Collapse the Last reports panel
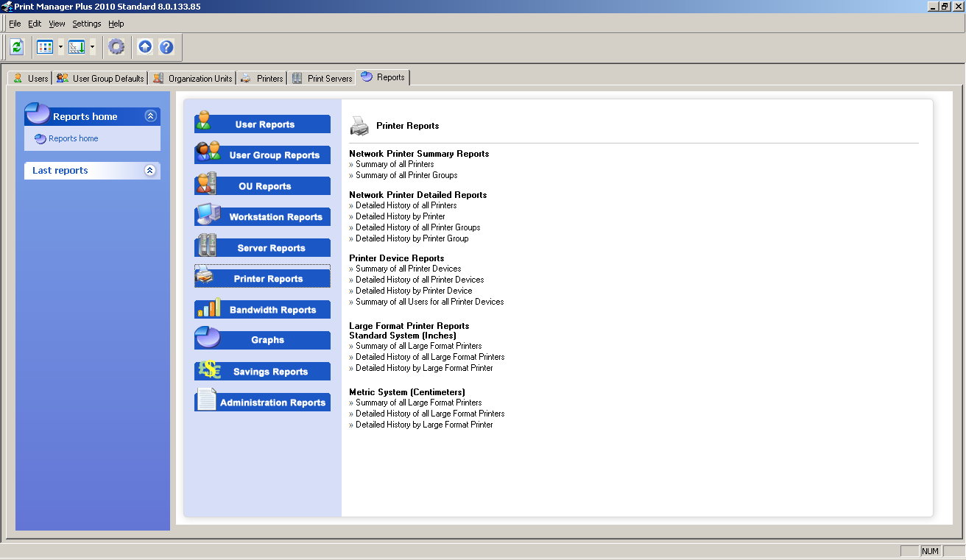966x560 pixels. click(x=150, y=171)
